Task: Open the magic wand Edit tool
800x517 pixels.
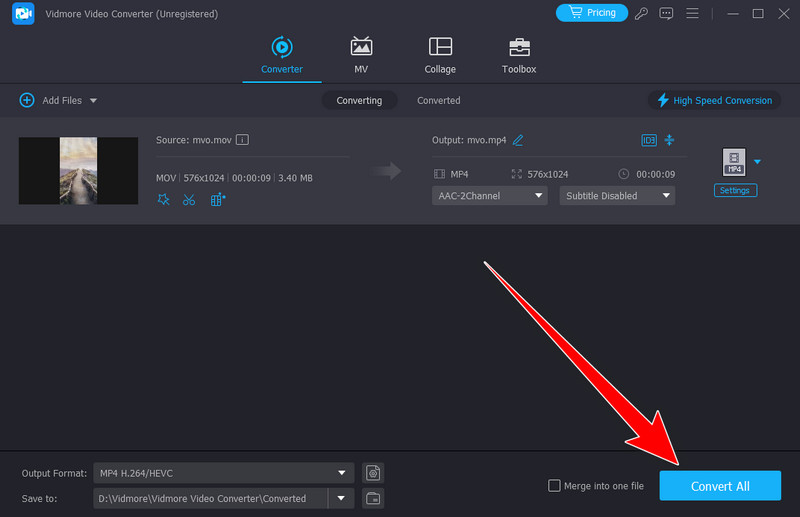Action: coord(164,199)
